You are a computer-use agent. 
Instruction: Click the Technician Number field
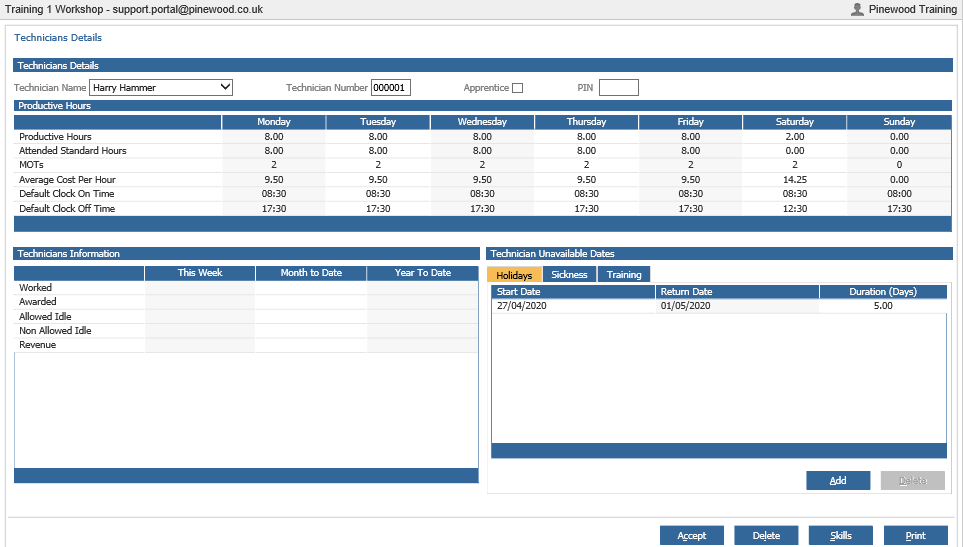click(391, 88)
